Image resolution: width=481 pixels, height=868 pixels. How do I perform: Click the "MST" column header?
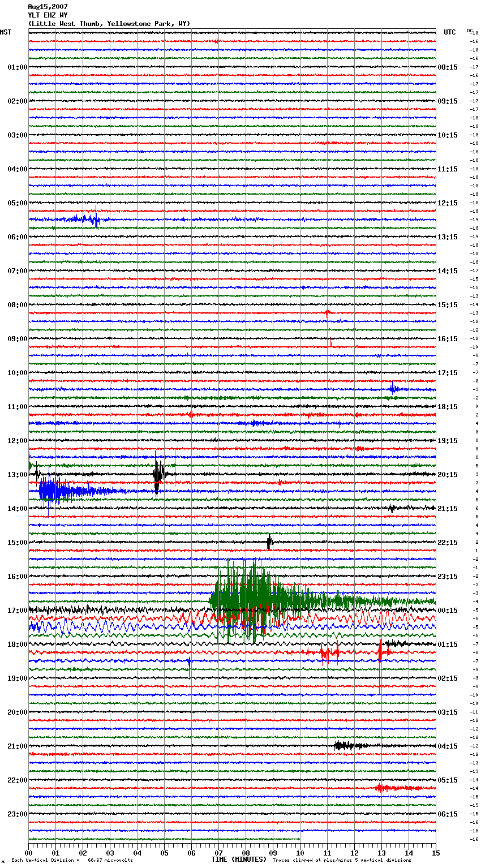click(6, 32)
